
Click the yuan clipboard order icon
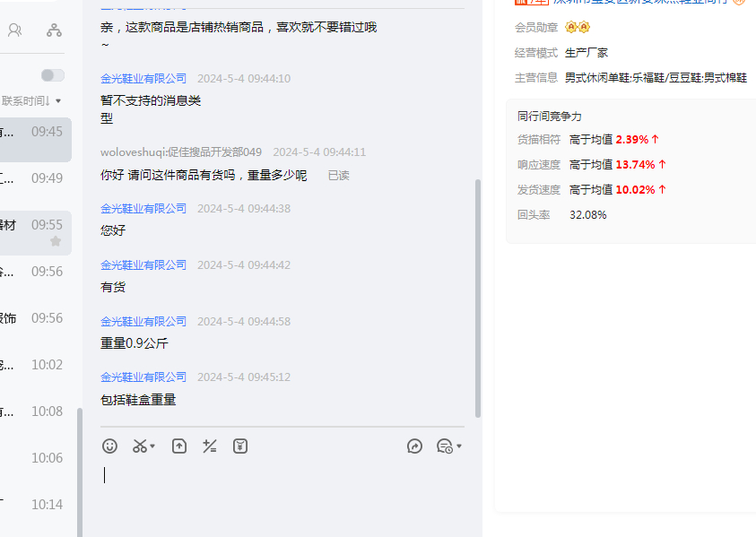240,446
